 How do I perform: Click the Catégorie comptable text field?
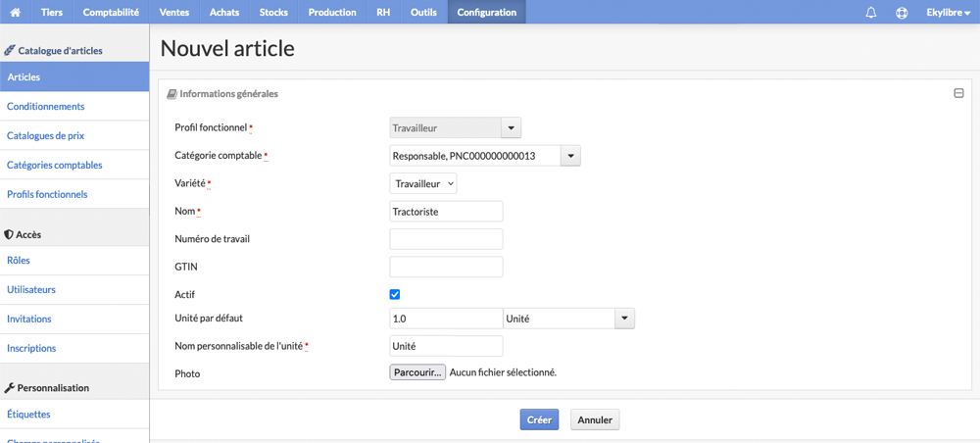tap(475, 156)
